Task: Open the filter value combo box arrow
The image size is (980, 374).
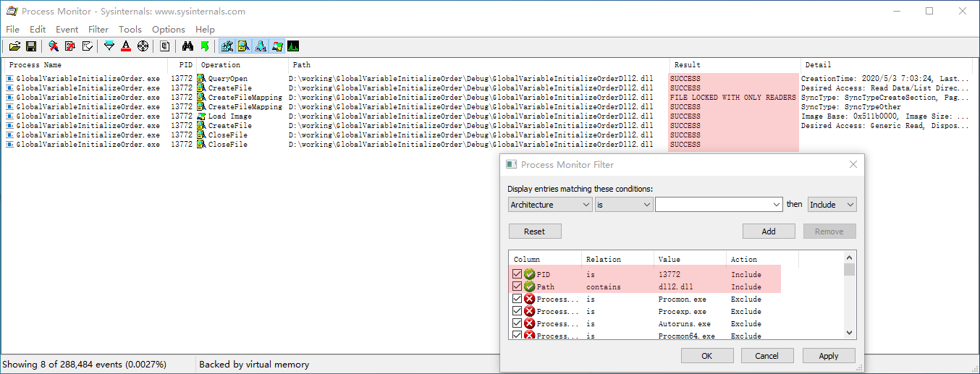Action: (x=777, y=205)
